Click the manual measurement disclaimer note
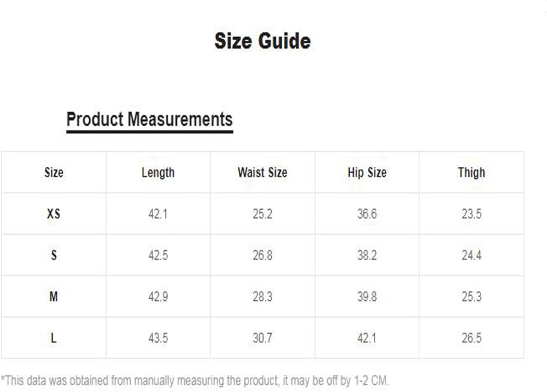Image resolution: width=547 pixels, height=392 pixels. click(195, 381)
